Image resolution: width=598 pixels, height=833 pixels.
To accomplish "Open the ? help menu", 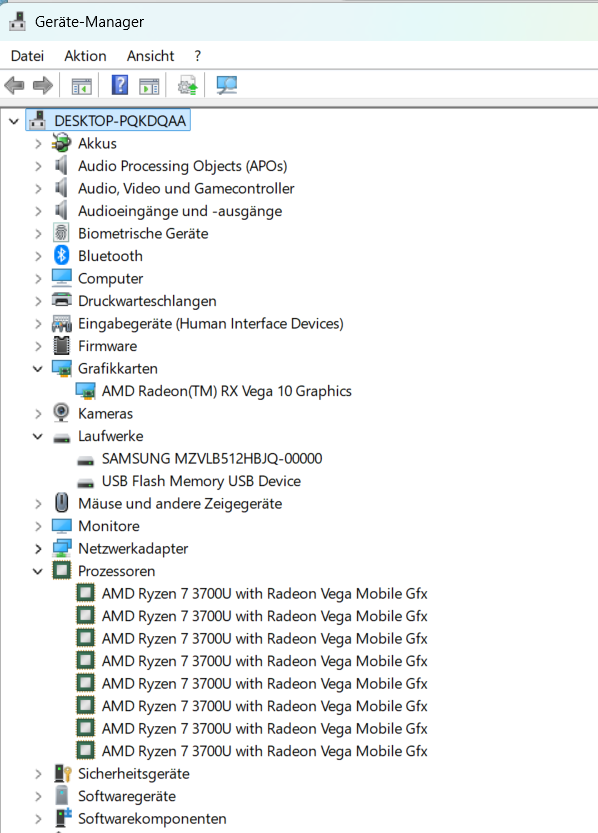I will point(198,56).
